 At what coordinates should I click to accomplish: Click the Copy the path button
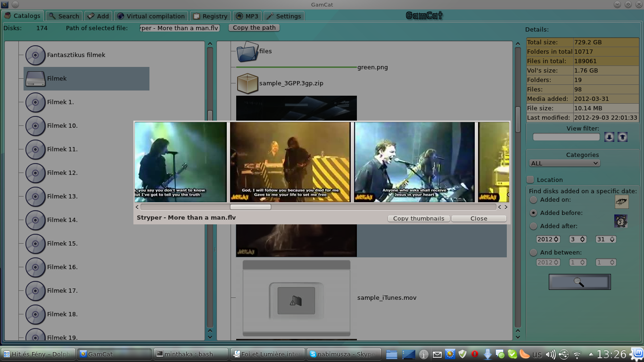[x=254, y=28]
